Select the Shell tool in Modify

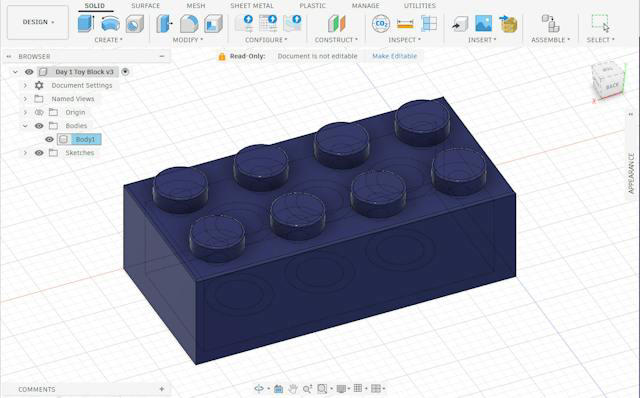coord(213,24)
